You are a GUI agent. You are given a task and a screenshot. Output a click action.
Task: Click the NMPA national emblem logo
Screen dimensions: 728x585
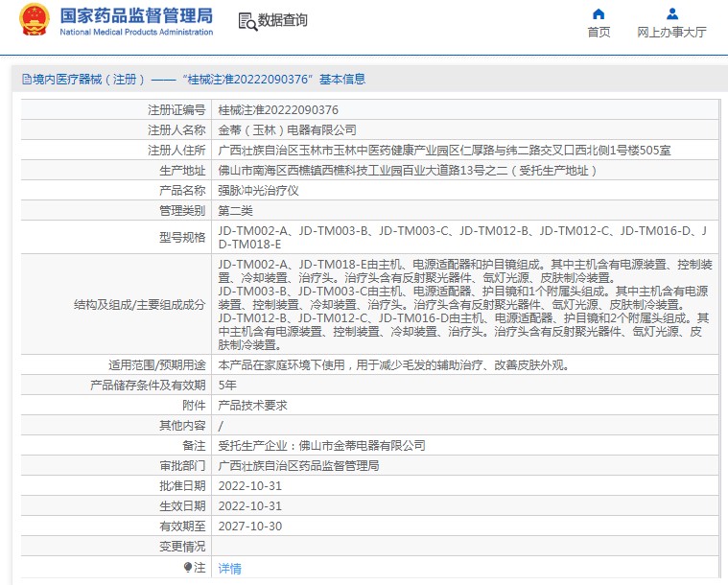(34, 19)
